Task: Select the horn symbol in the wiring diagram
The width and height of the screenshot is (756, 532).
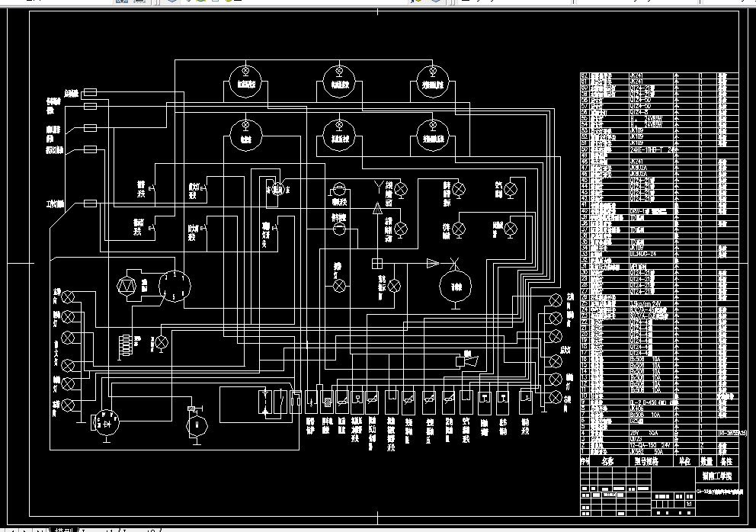Action: coord(467,360)
